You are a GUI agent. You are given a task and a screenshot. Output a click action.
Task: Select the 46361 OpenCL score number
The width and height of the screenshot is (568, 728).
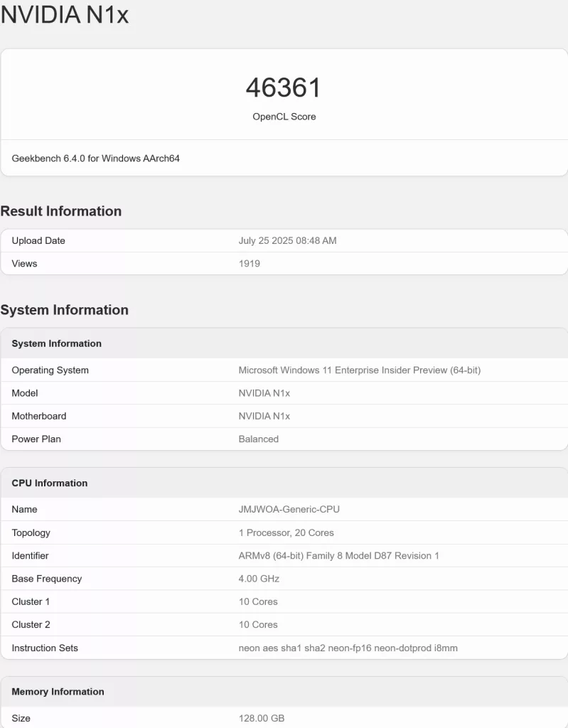click(x=284, y=87)
